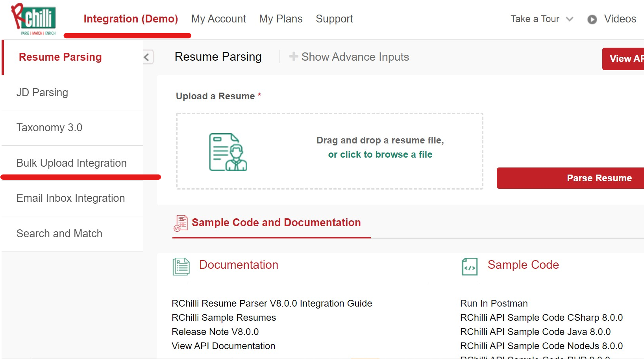Open RChilli API Sample Code CSharp 8.0.0
644x359 pixels.
pyautogui.click(x=542, y=318)
